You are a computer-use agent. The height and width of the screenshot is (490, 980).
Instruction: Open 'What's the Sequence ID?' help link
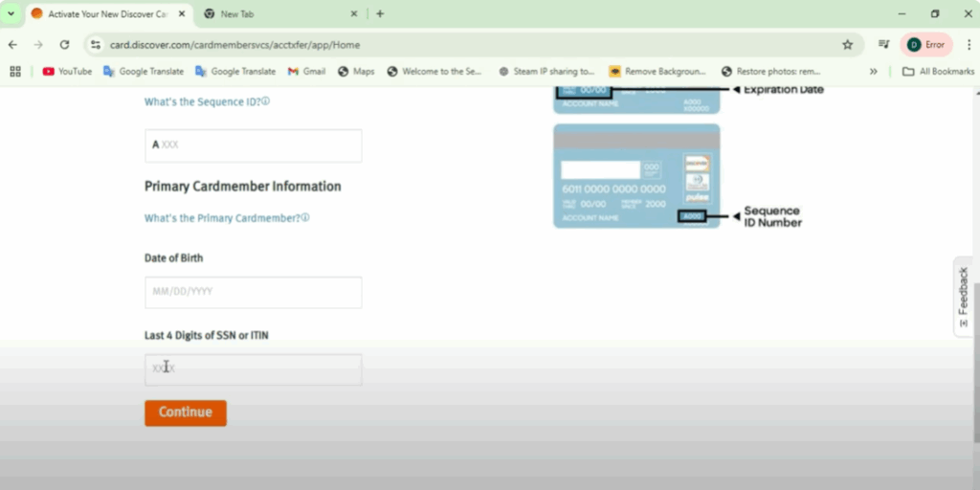[207, 101]
